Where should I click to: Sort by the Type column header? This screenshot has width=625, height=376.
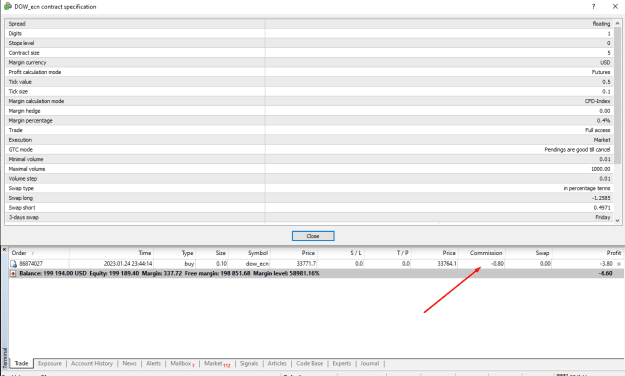click(x=175, y=253)
